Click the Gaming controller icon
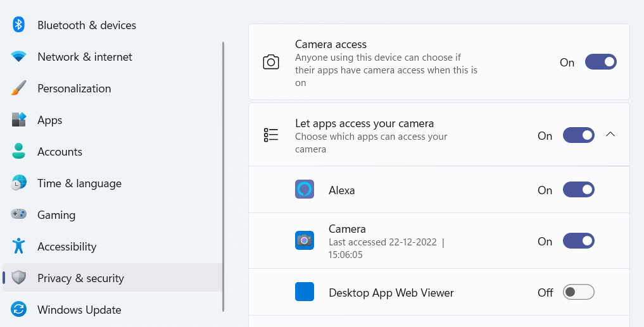This screenshot has height=327, width=644. coord(18,214)
